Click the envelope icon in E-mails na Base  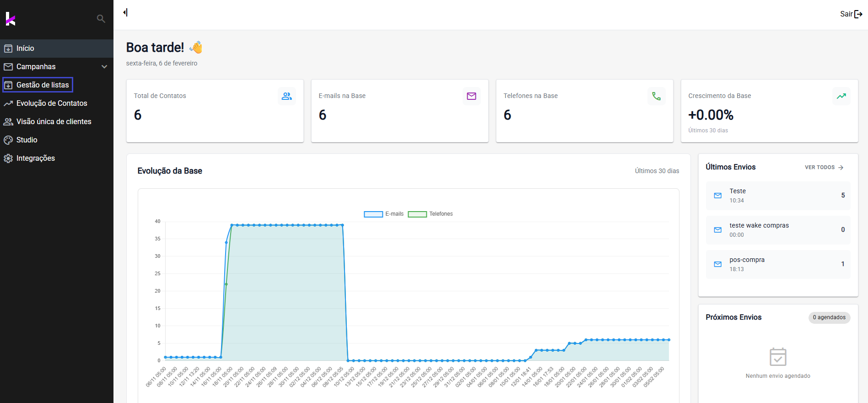pyautogui.click(x=471, y=96)
